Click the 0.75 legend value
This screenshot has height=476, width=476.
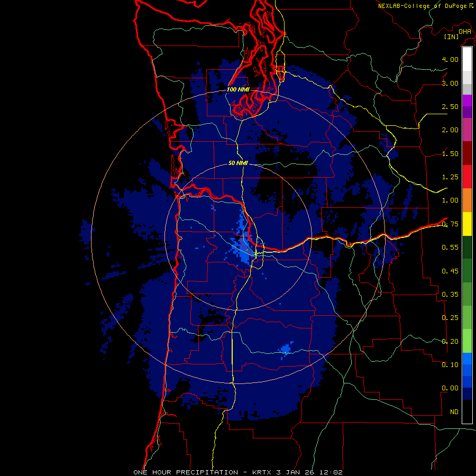(450, 224)
